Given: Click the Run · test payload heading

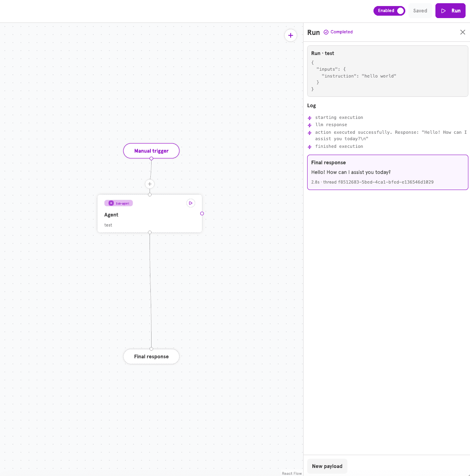Looking at the screenshot, I should [322, 53].
